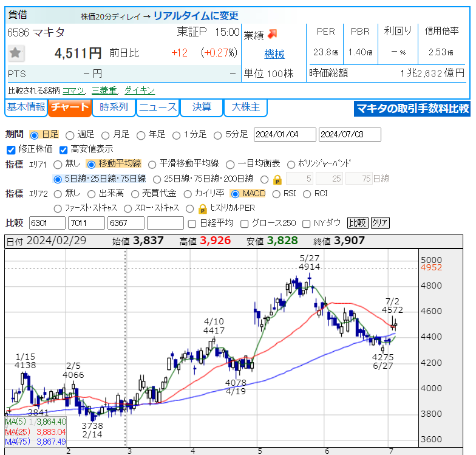This screenshot has height=455, width=476.
Task: Select the 日足 period radio button
Action: (x=34, y=135)
